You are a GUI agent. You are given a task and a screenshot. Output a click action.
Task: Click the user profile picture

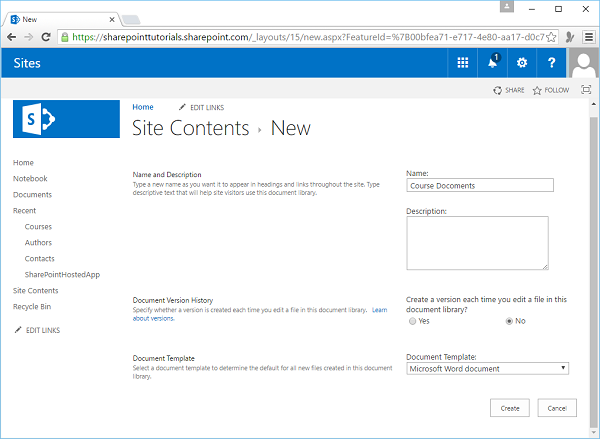[x=582, y=64]
